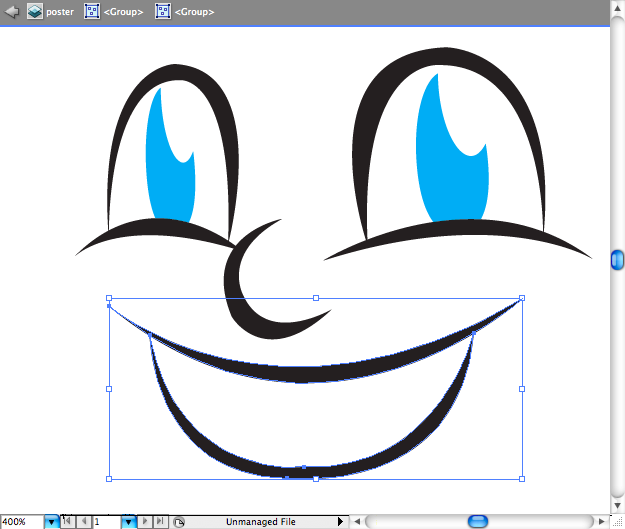Viewport: 625px width, 529px height.
Task: Click the top-left bounding box handle
Action: coord(109,298)
